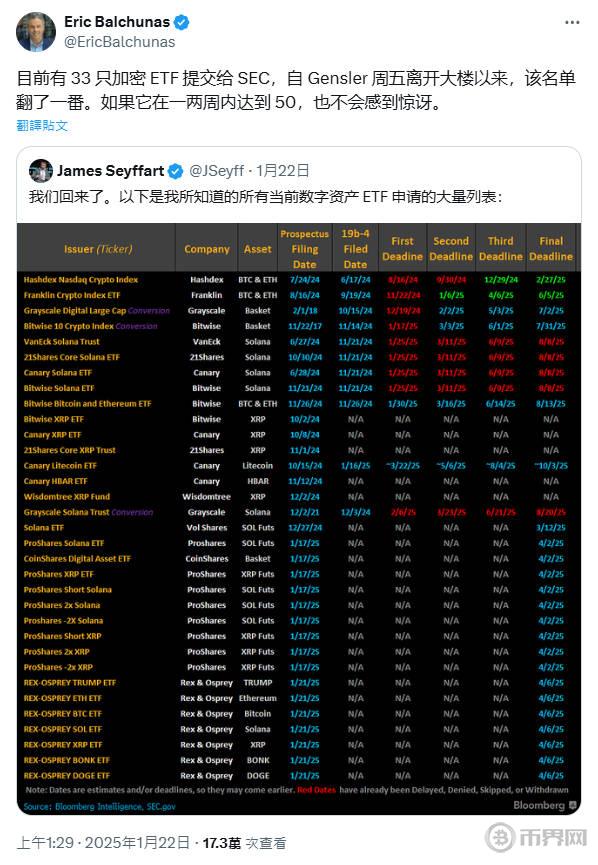Image resolution: width=598 pixels, height=865 pixels.
Task: Open Eric Balchunas profile avatar
Action: click(x=36, y=32)
